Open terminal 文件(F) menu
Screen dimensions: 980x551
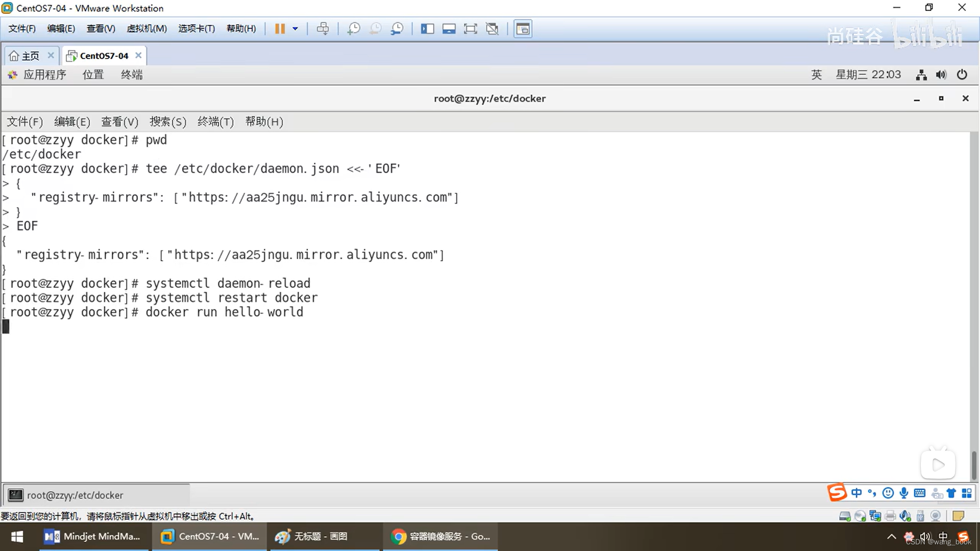[24, 122]
